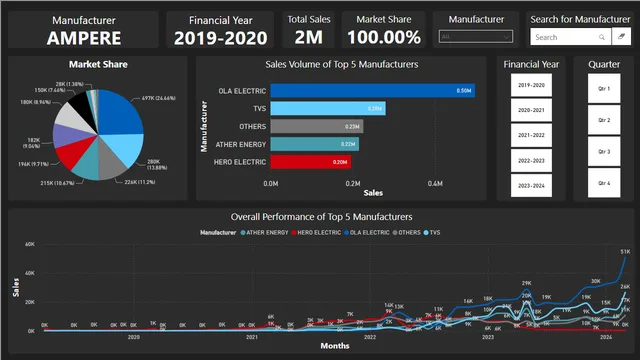Select financial year 2023-2024 slicer
Screen dimensions: 640x360
click(x=531, y=186)
